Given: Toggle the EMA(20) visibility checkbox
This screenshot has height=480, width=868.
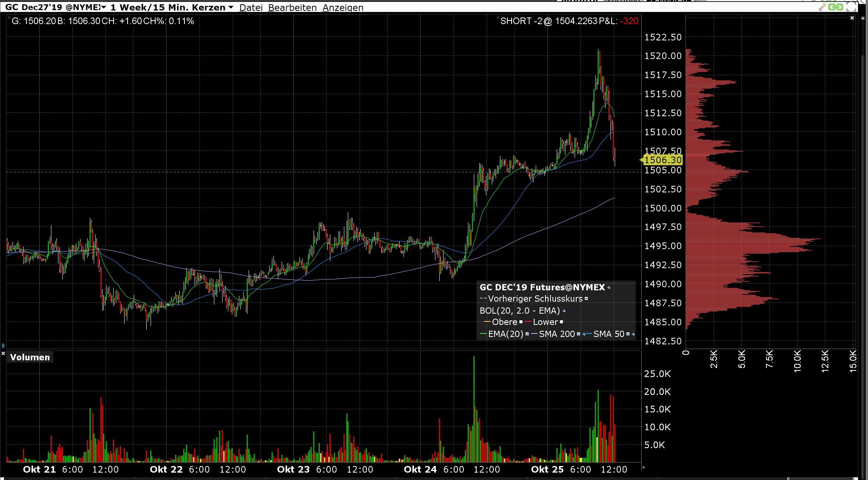Looking at the screenshot, I should coord(527,334).
